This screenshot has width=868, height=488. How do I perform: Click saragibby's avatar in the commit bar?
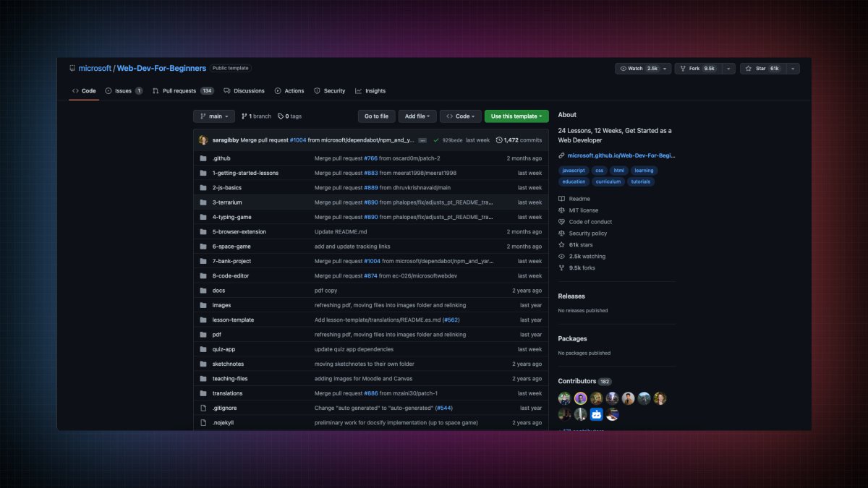point(203,140)
